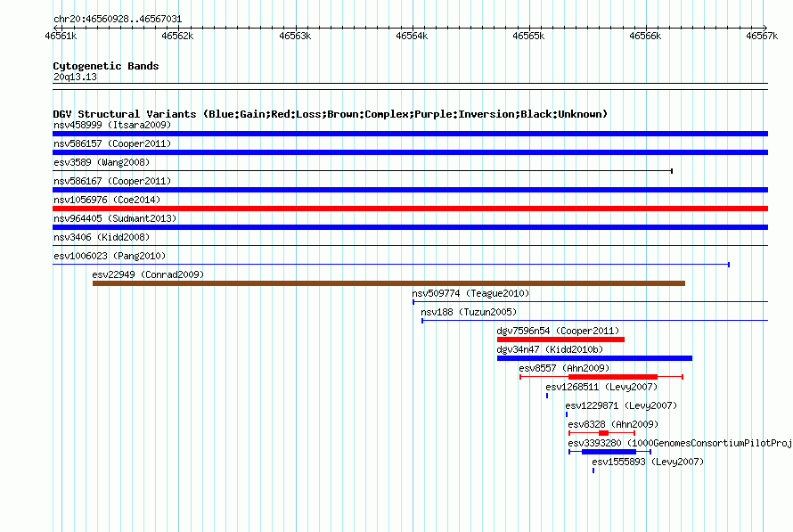793x532 pixels.
Task: Click the 46562k ruler tick label
Action: [177, 36]
